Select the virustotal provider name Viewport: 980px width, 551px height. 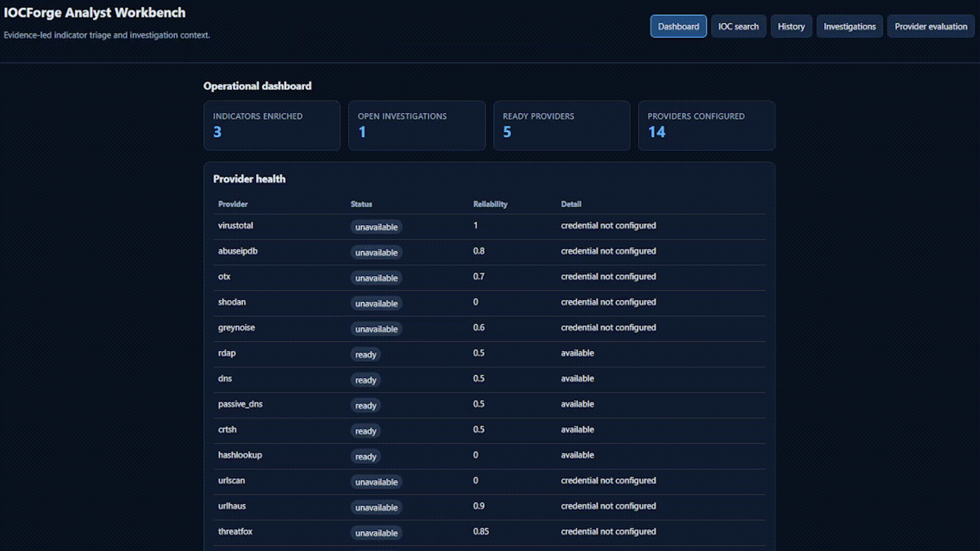(235, 226)
